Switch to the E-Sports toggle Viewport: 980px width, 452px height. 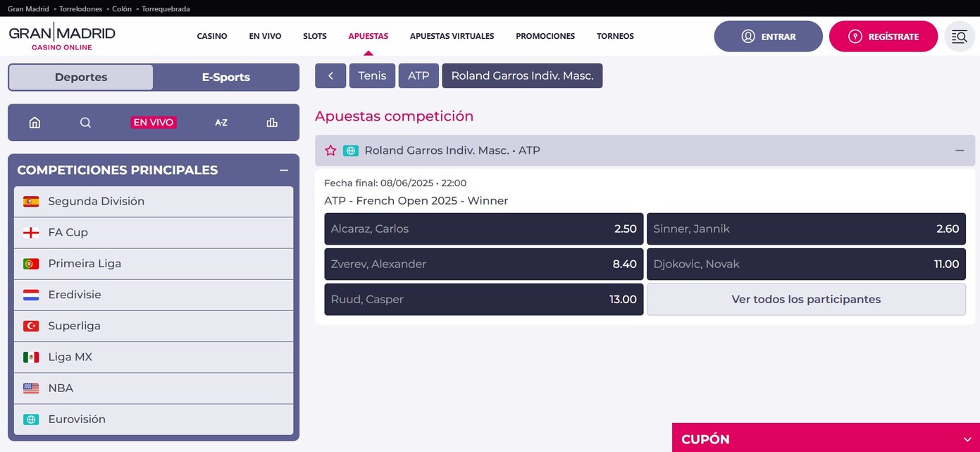pyautogui.click(x=226, y=78)
